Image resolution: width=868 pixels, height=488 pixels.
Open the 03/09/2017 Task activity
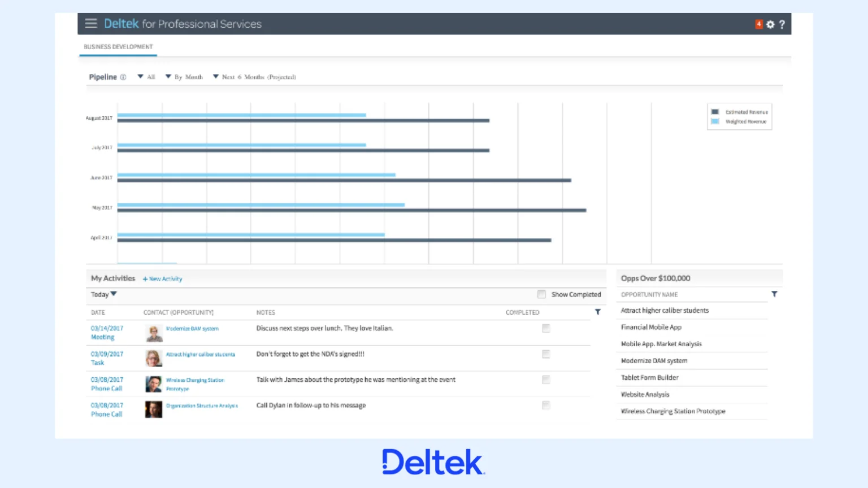point(107,358)
